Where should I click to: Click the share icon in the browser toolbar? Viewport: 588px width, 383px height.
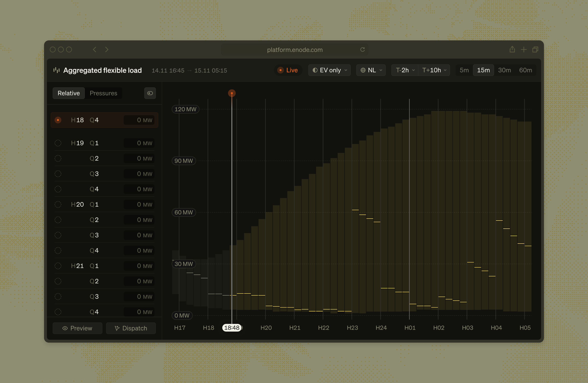[x=512, y=50]
